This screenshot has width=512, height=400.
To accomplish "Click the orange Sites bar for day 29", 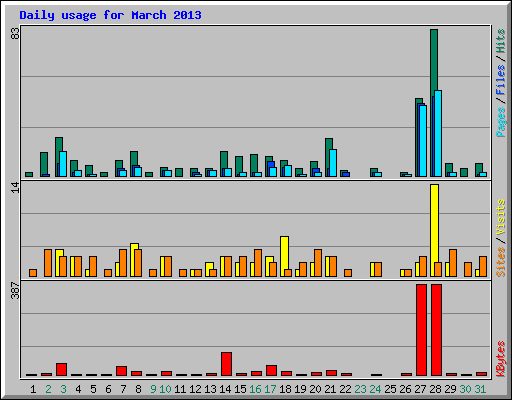I will (453, 263).
